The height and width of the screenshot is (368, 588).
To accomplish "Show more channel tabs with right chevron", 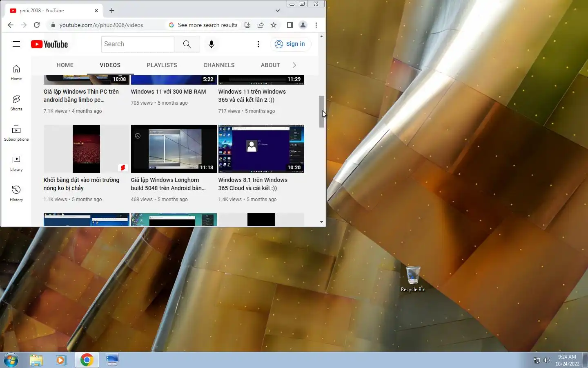I will point(294,65).
